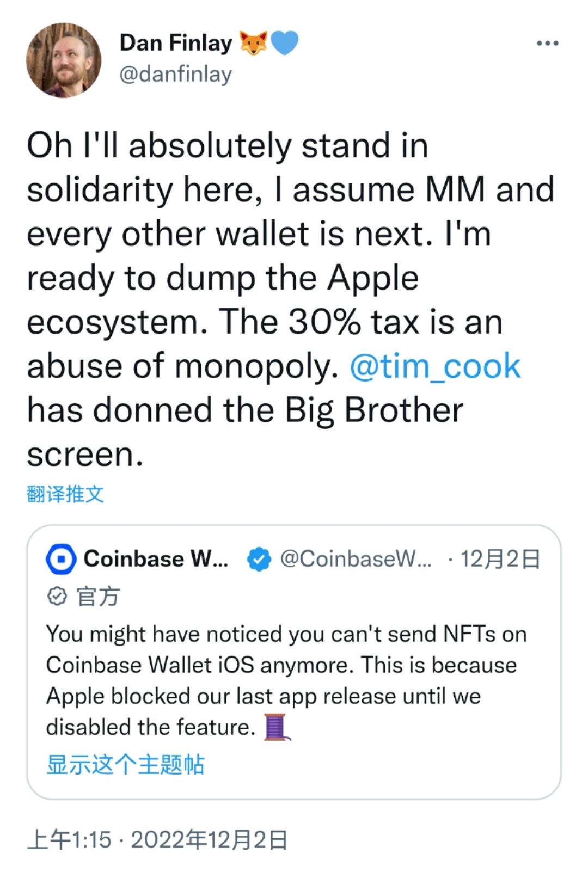Open the @danfinlay handle
This screenshot has width=588, height=872.
click(x=175, y=74)
